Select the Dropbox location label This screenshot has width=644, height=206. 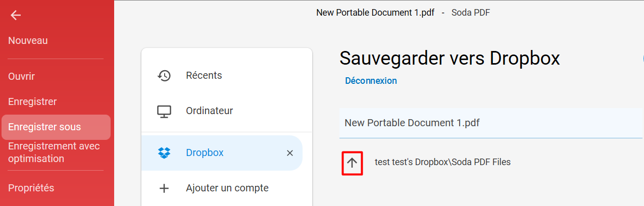[205, 153]
